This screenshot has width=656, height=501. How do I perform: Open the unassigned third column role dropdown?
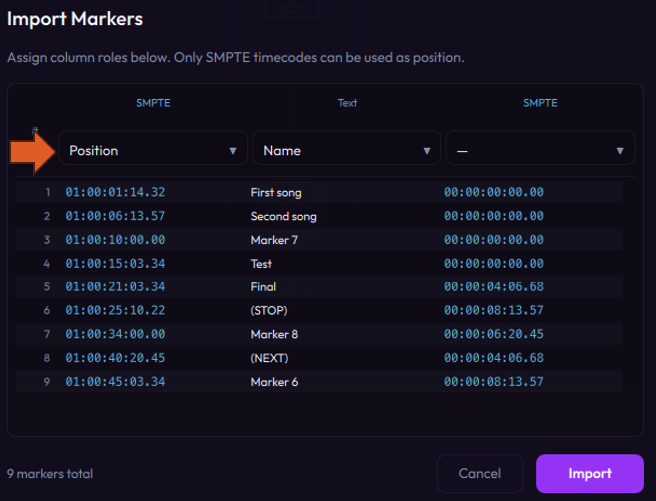point(540,148)
